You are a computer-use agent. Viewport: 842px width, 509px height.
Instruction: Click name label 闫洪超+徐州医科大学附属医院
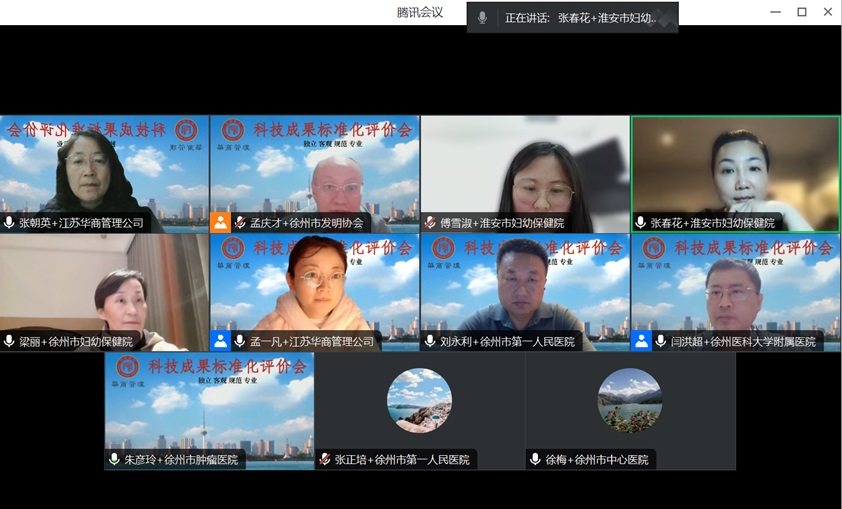tap(743, 341)
